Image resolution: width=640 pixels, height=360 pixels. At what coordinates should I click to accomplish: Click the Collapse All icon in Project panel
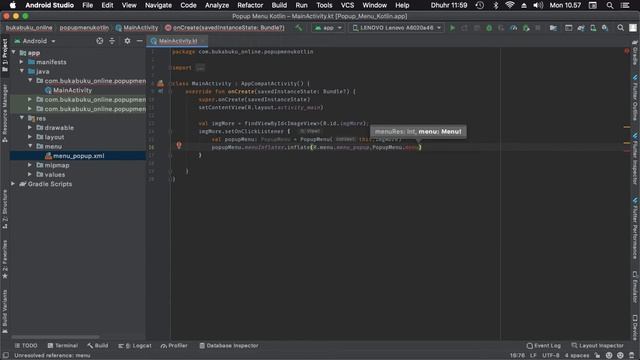click(x=112, y=41)
